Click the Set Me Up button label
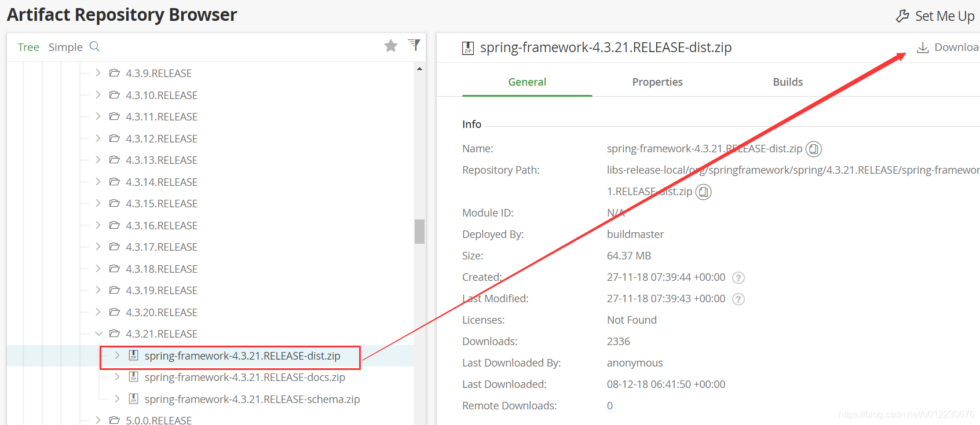This screenshot has width=980, height=425. 945,16
